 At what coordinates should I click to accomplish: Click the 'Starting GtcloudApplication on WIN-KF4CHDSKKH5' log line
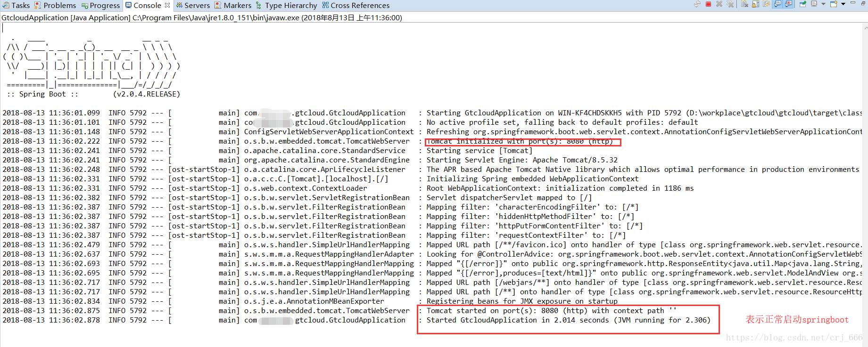[x=644, y=113]
